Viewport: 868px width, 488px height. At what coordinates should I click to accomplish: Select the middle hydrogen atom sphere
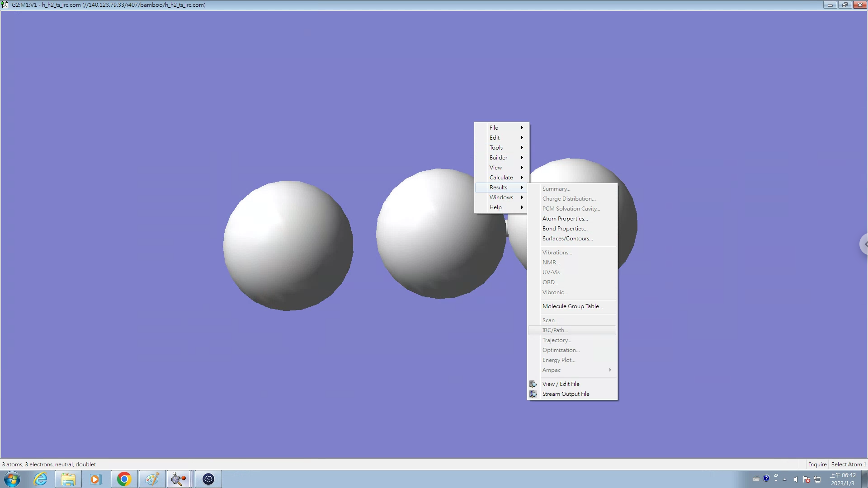[441, 234]
